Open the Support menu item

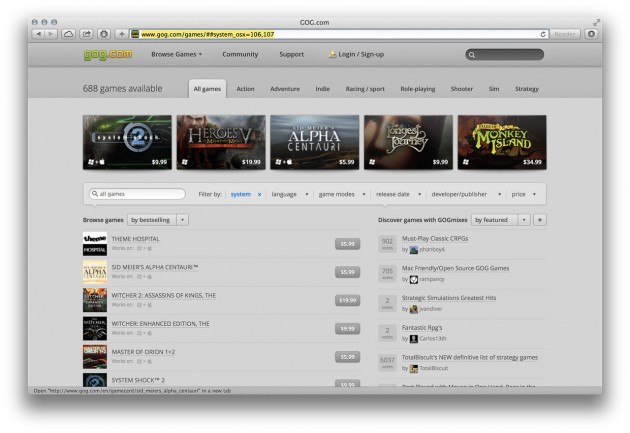pyautogui.click(x=292, y=54)
